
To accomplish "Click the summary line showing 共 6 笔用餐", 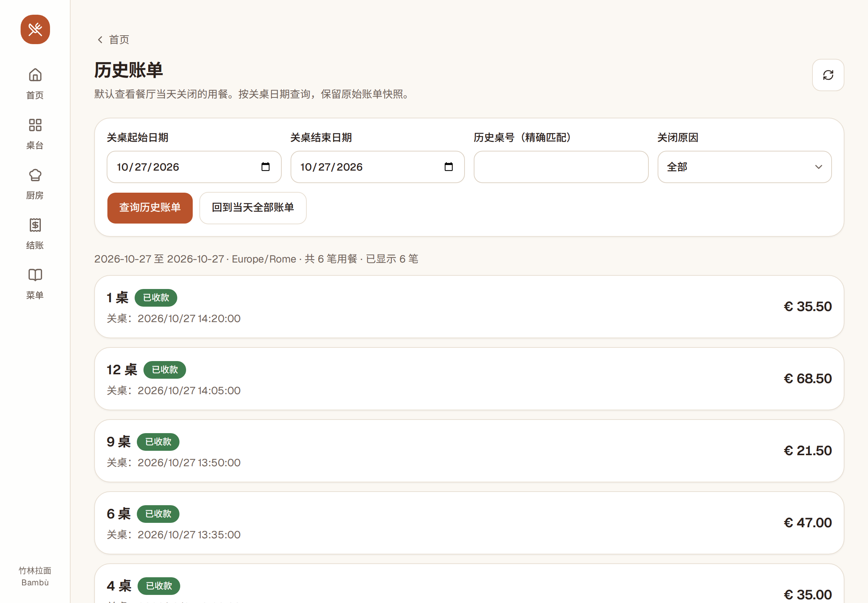I will pos(256,259).
